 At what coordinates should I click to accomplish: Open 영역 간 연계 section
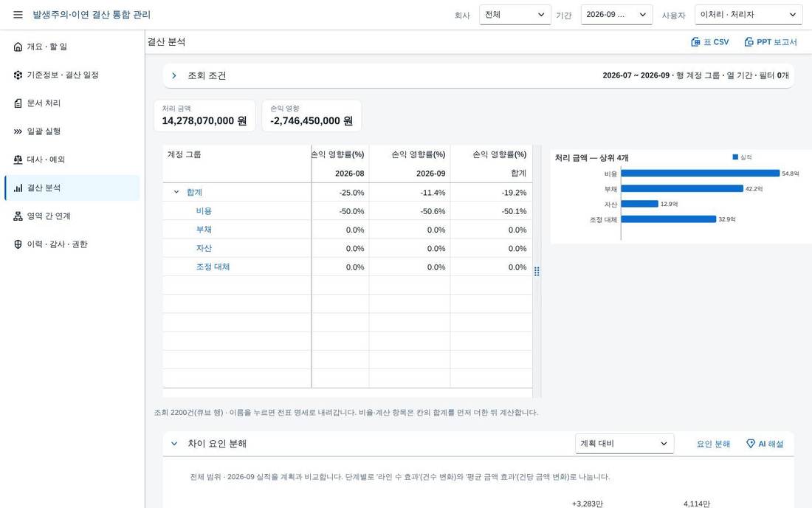point(72,216)
